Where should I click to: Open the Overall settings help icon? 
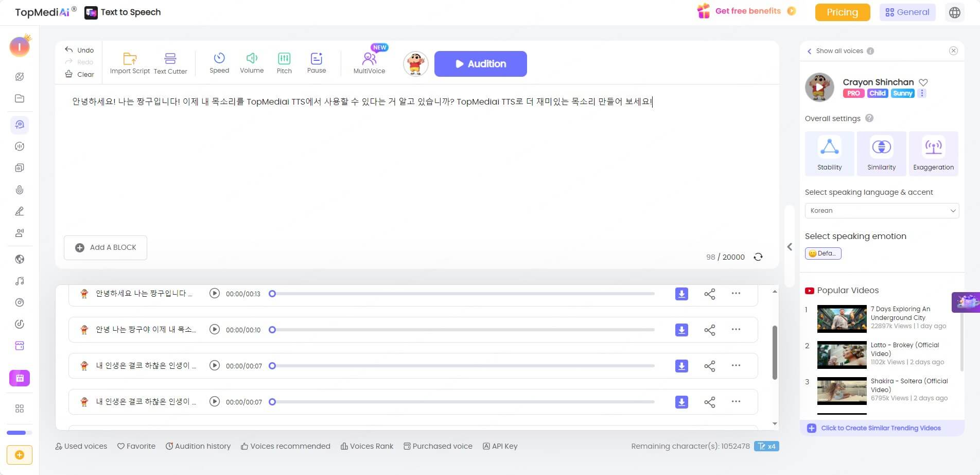869,118
